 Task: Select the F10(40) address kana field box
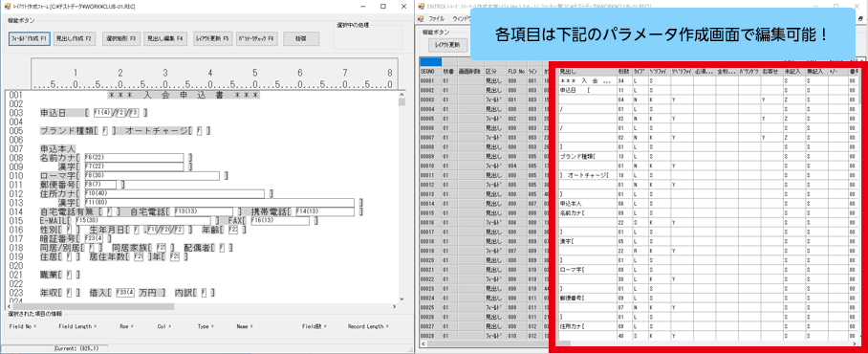pyautogui.click(x=173, y=193)
